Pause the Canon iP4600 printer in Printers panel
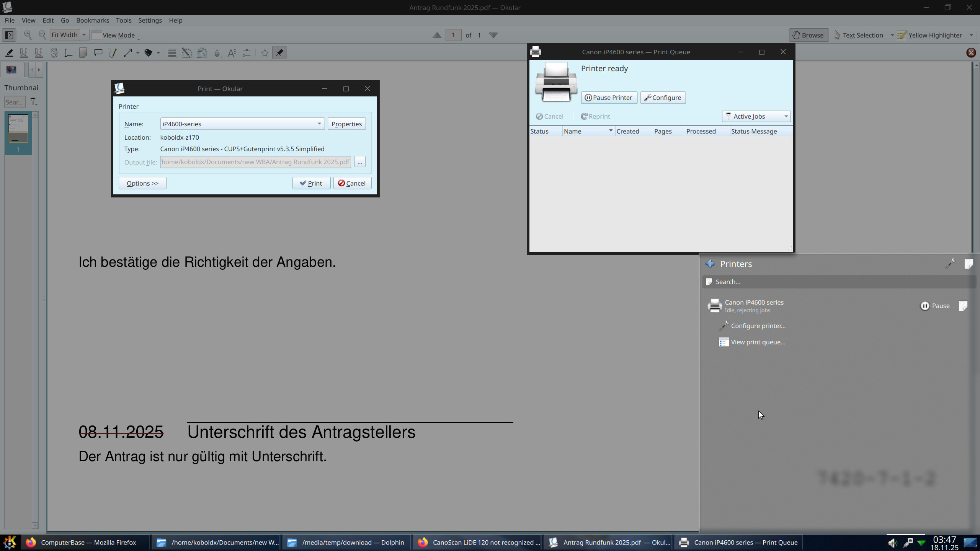The width and height of the screenshot is (980, 551). (x=935, y=306)
